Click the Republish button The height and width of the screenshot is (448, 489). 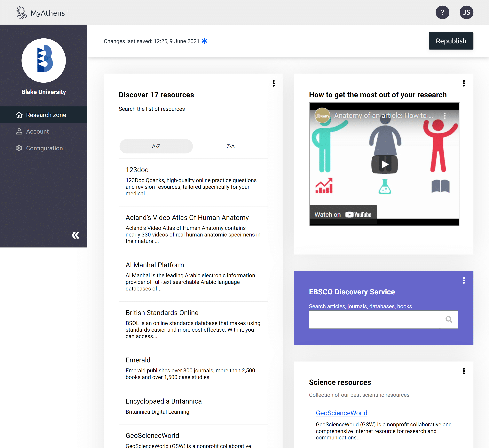451,41
